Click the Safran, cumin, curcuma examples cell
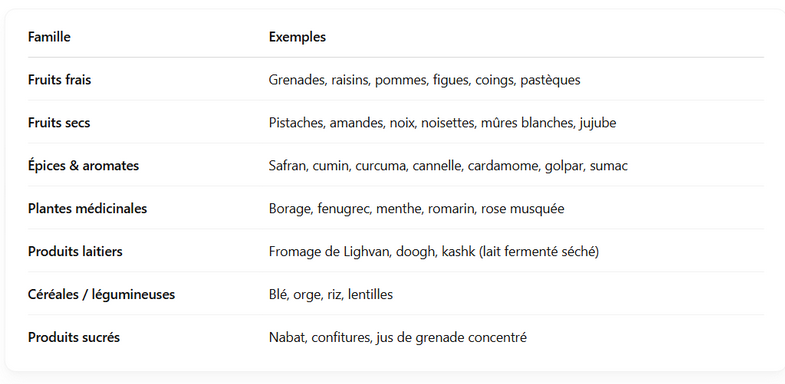785x384 pixels. [x=448, y=166]
